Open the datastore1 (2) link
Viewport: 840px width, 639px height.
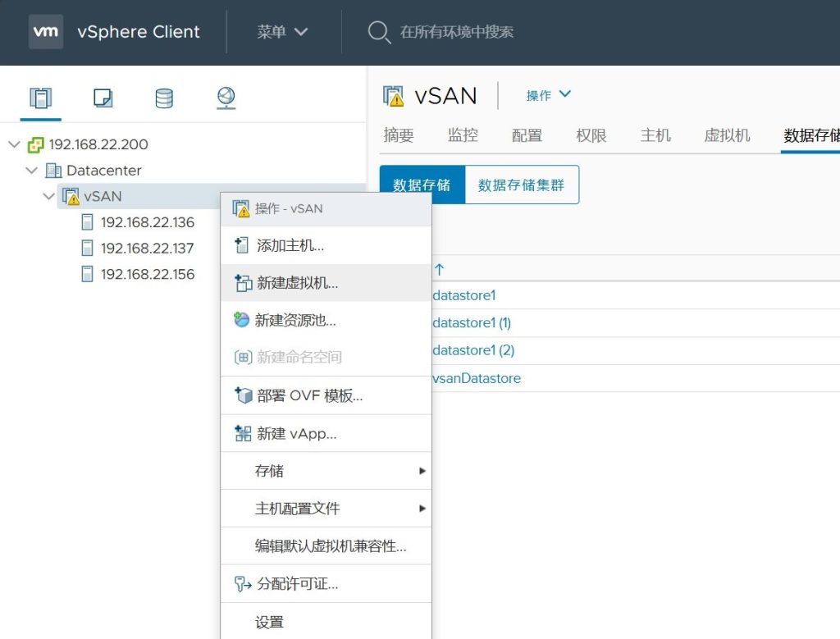pyautogui.click(x=473, y=350)
